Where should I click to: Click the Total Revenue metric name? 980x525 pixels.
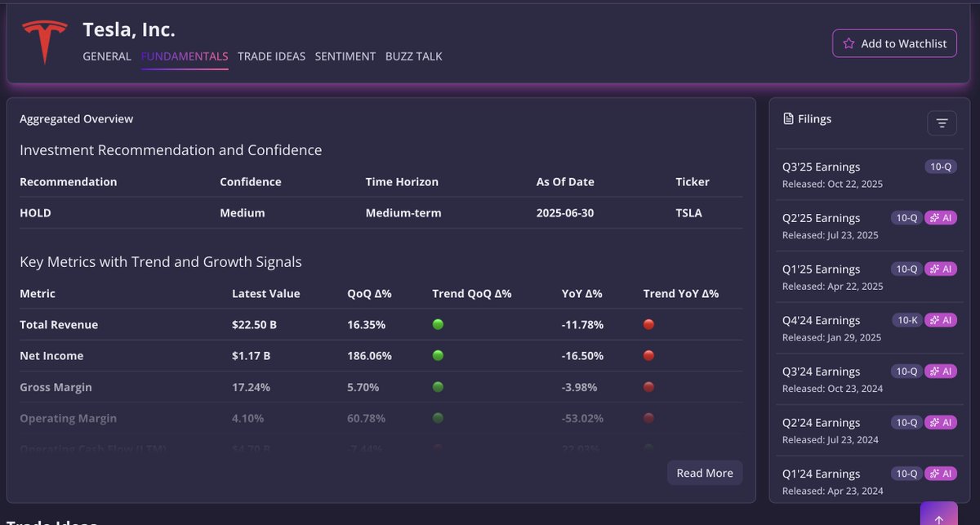tap(59, 324)
